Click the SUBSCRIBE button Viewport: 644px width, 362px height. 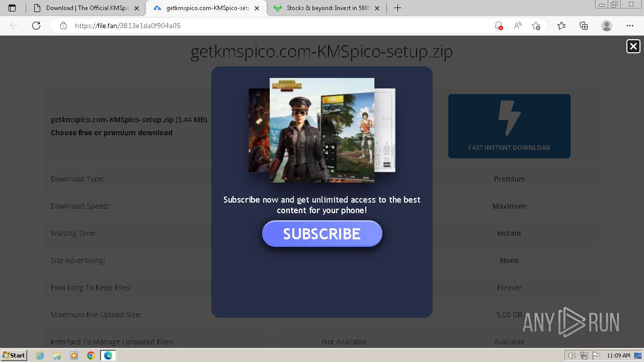click(x=322, y=234)
